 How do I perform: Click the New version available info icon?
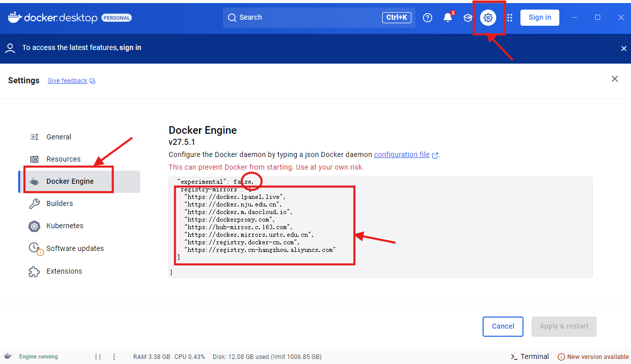tap(561, 357)
